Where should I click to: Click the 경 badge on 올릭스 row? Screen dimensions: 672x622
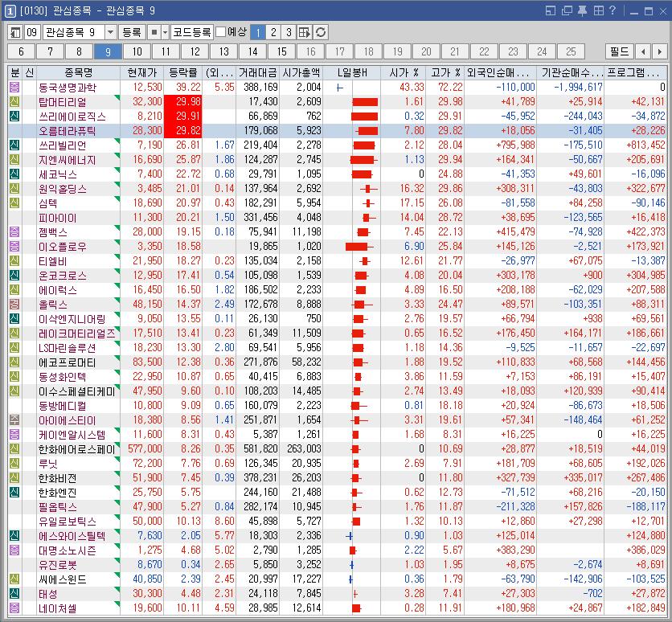[14, 304]
